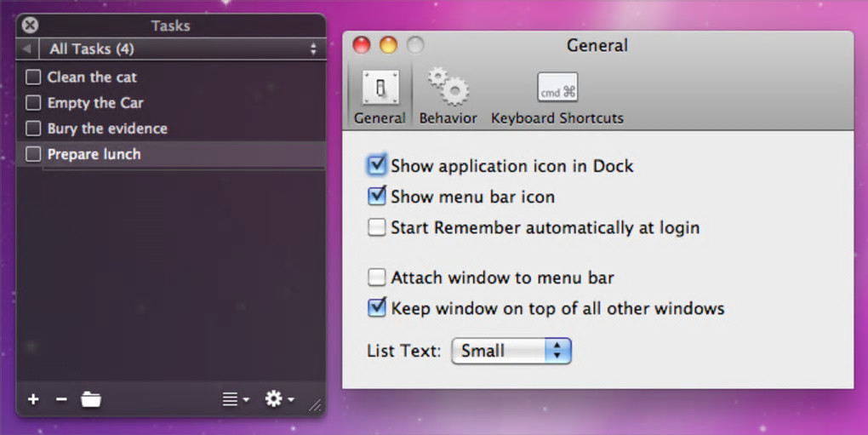868x435 pixels.
Task: Open the gear action menu in the Tasks window
Action: coord(279,398)
